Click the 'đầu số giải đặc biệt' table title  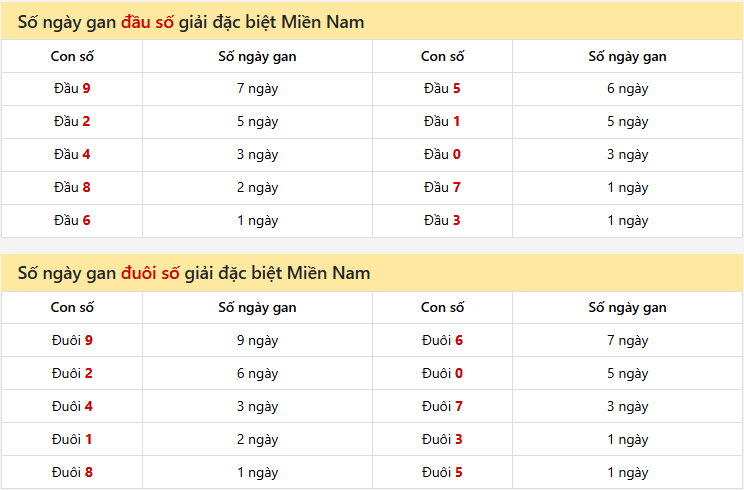(191, 21)
